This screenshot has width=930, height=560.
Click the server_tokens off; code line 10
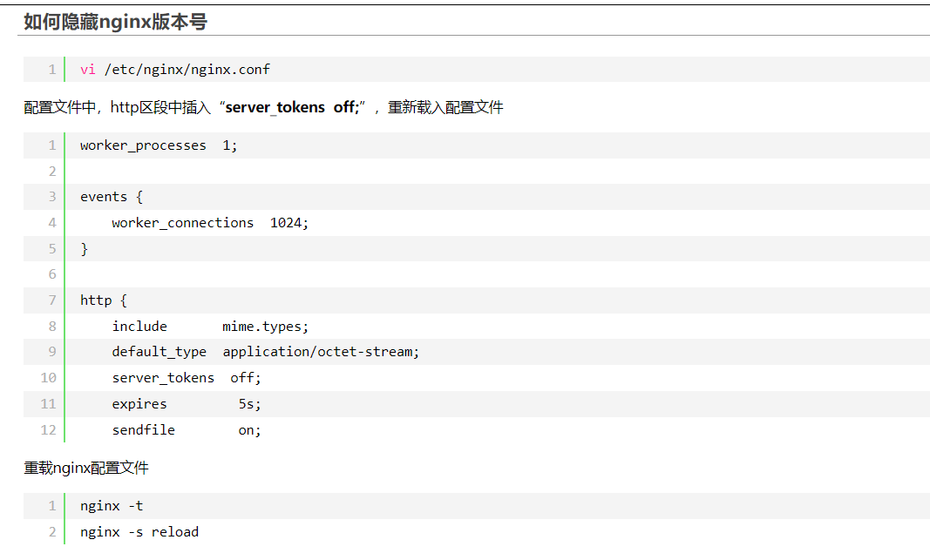click(187, 378)
